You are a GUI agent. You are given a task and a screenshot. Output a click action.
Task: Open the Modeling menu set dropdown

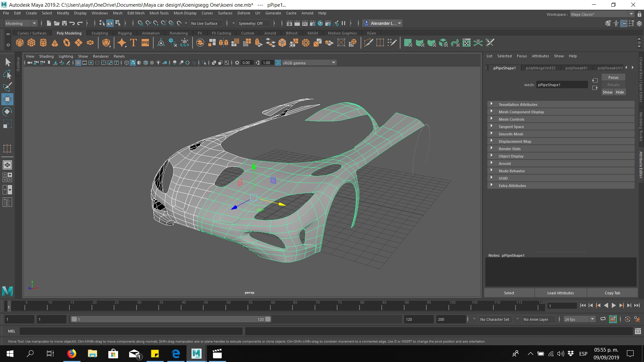pyautogui.click(x=21, y=23)
